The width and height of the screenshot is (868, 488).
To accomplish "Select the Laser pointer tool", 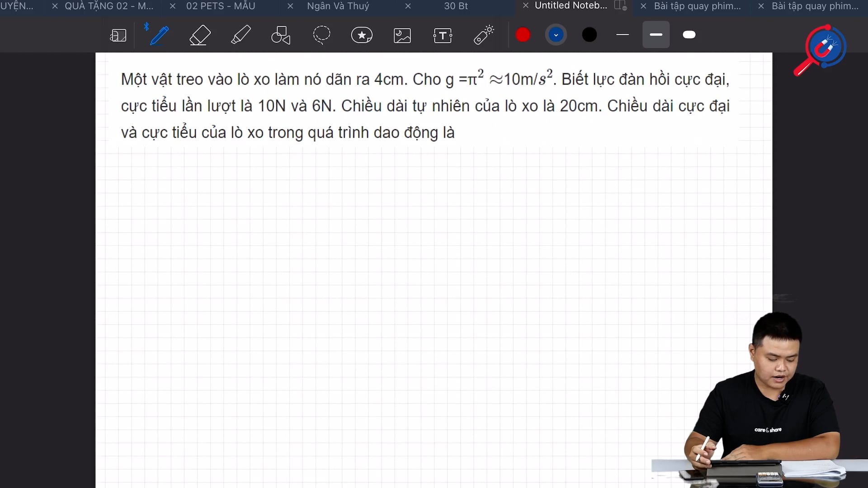I will click(x=484, y=35).
